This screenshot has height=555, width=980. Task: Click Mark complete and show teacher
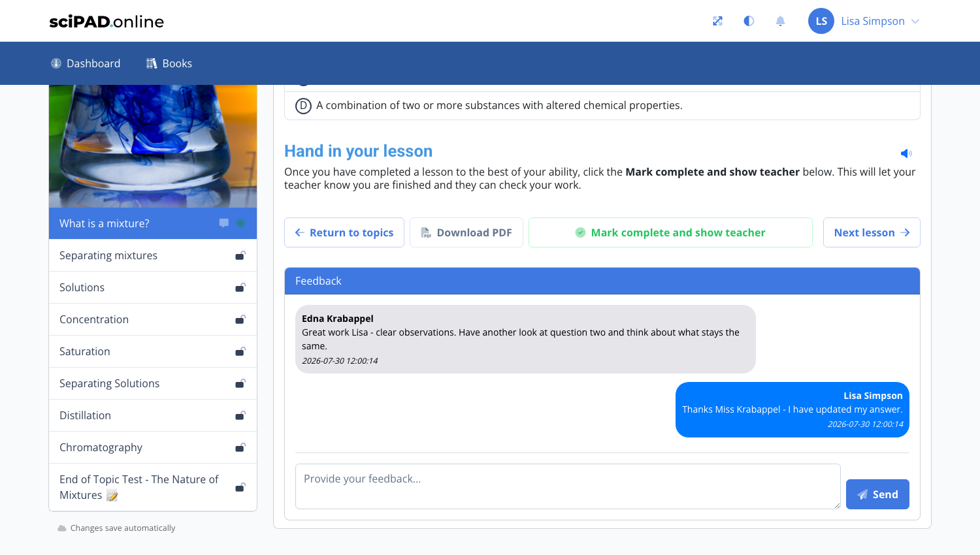coord(670,232)
